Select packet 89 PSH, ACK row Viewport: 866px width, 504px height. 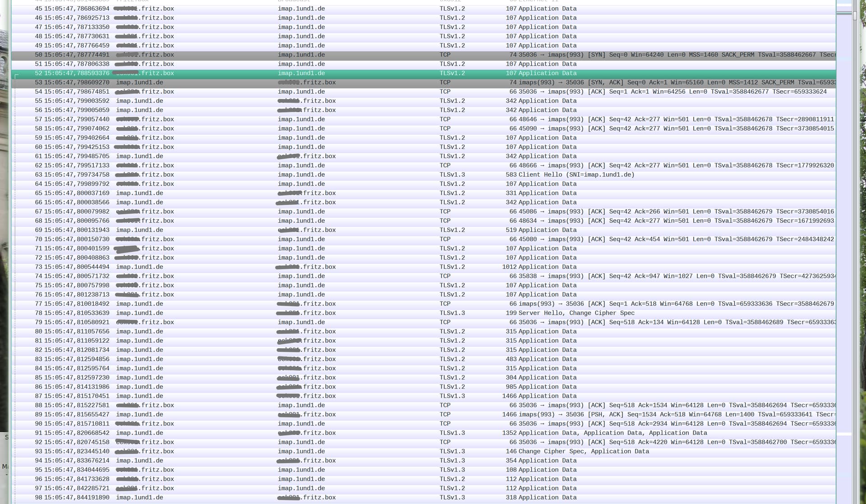tap(424, 415)
